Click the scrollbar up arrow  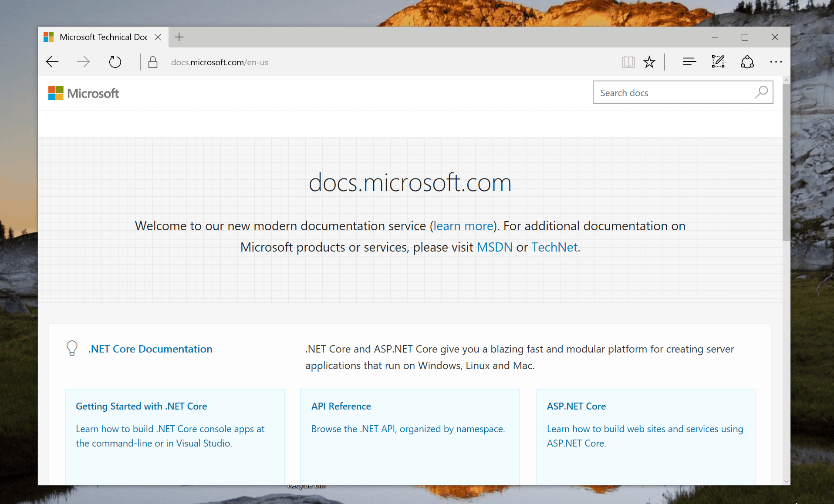(x=786, y=80)
